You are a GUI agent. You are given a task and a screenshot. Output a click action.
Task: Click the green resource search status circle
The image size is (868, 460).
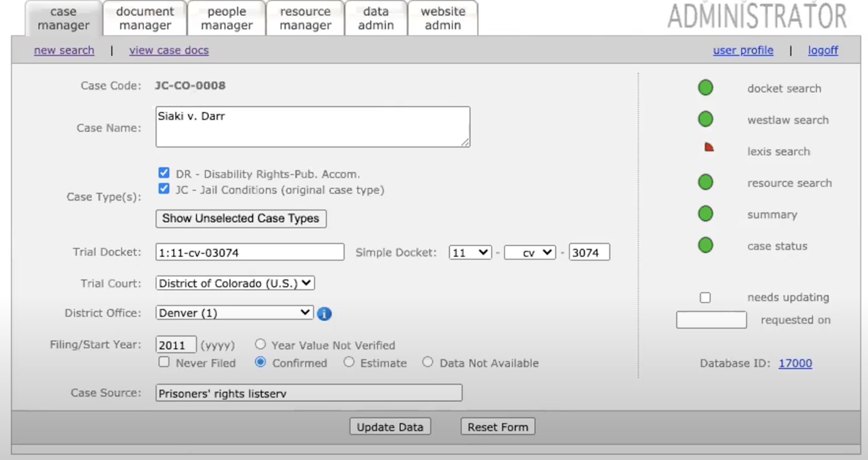point(705,182)
